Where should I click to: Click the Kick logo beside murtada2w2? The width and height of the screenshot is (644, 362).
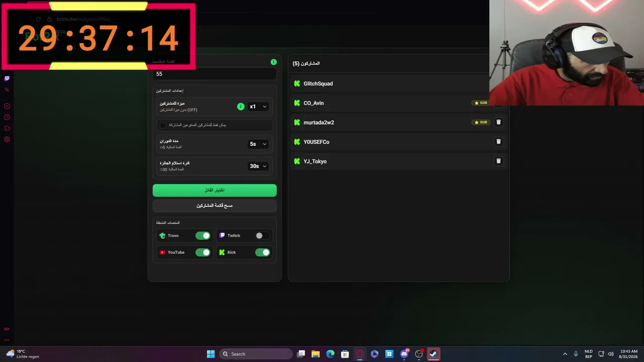297,122
